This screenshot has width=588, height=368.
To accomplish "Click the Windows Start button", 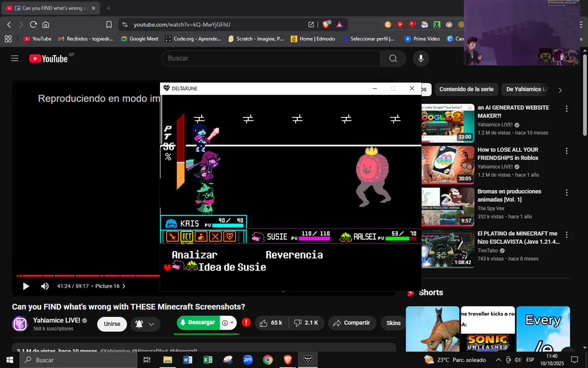I will 10,360.
